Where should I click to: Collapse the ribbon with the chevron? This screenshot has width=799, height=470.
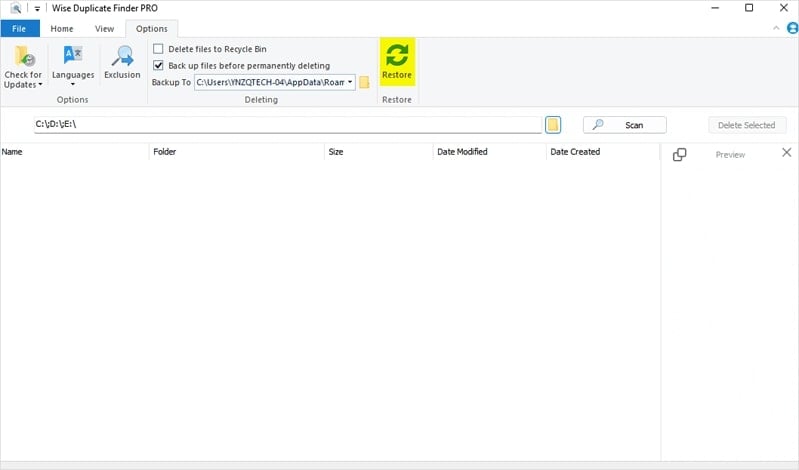click(776, 28)
